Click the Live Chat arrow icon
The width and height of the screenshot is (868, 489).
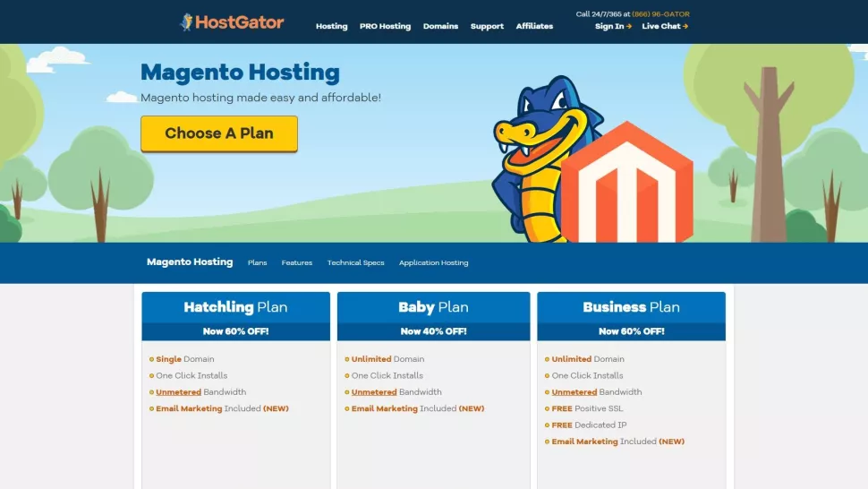coord(685,27)
